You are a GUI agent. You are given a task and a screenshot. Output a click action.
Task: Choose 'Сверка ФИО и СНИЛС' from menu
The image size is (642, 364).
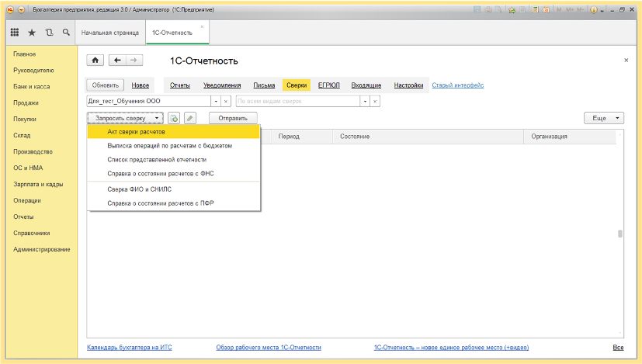tap(140, 189)
